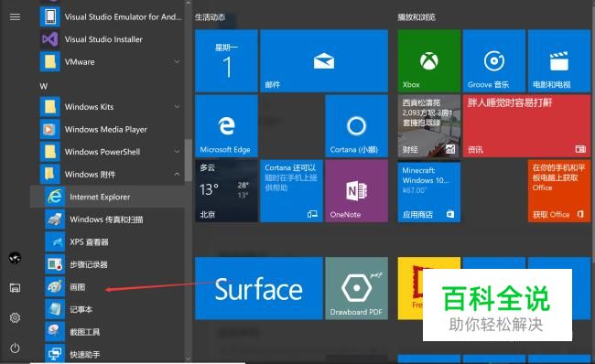Open the Minecraft 应用商店 tile
This screenshot has width=595, height=364.
point(428,191)
